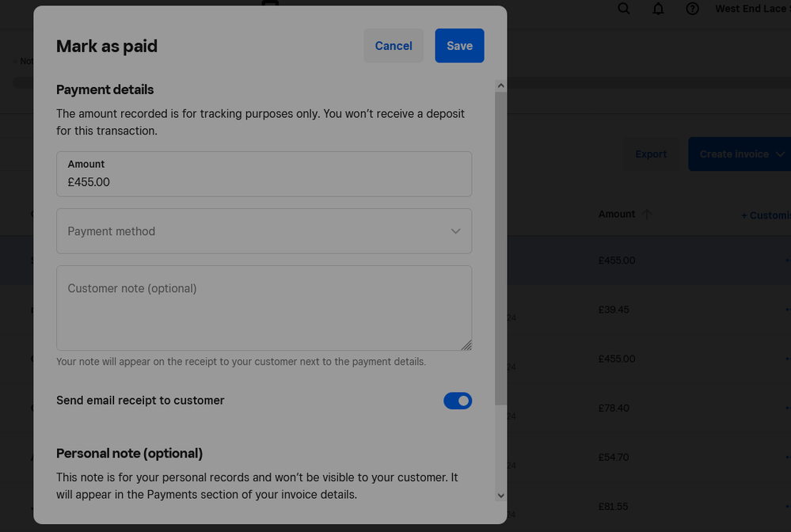Open the Payment method dropdown
The image size is (791, 532).
point(264,231)
